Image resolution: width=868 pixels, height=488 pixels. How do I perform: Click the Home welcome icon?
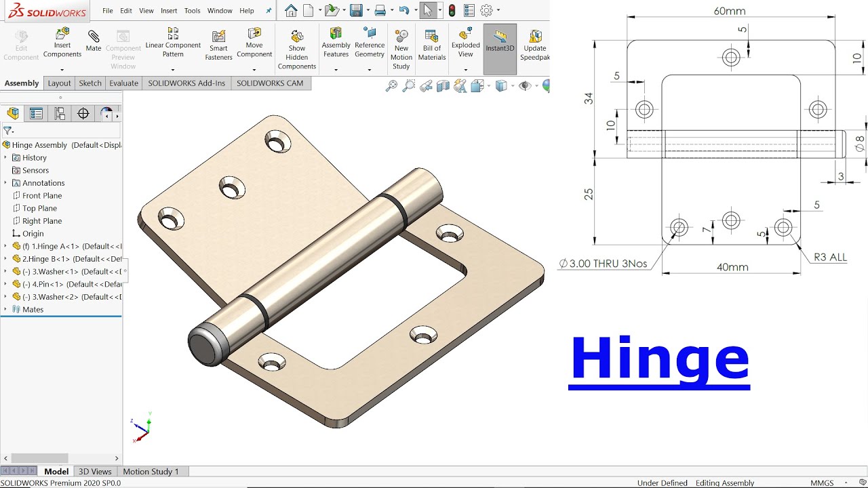click(x=291, y=10)
